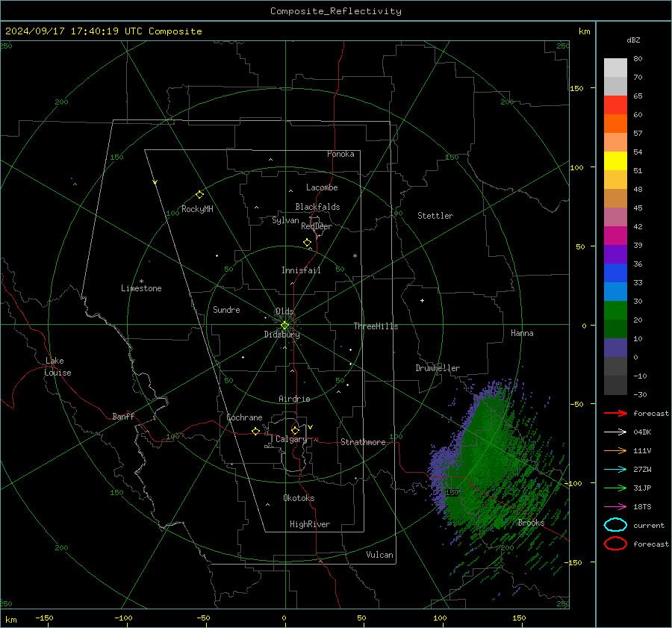Select the red forecast ellipse legend icon
This screenshot has height=628, width=672.
[x=615, y=544]
